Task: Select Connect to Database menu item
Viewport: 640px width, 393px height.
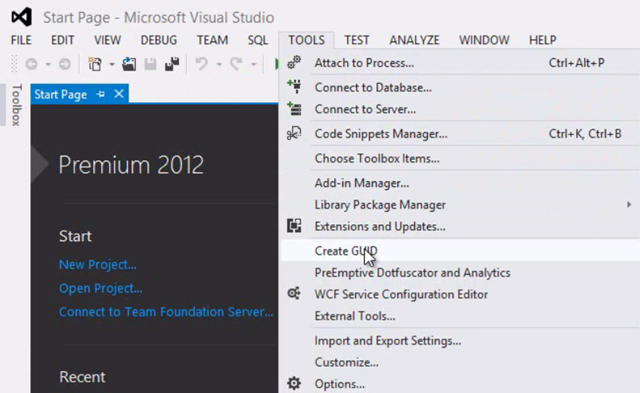Action: pos(460,87)
